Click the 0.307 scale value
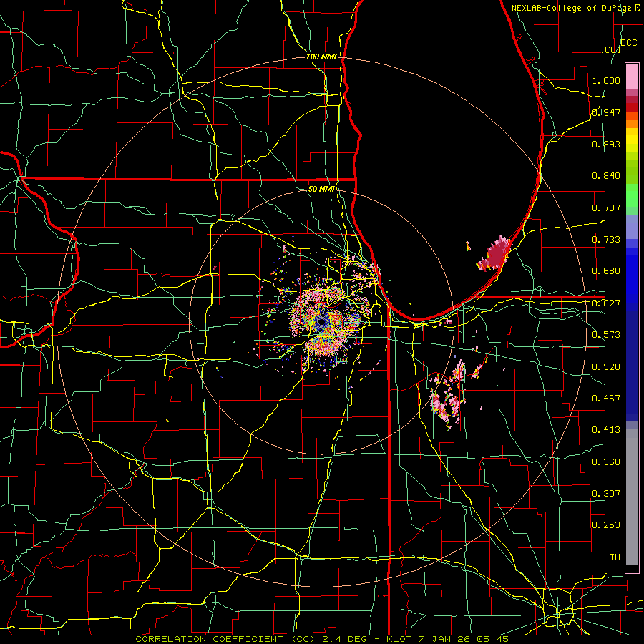Image resolution: width=644 pixels, height=644 pixels. coord(606,494)
